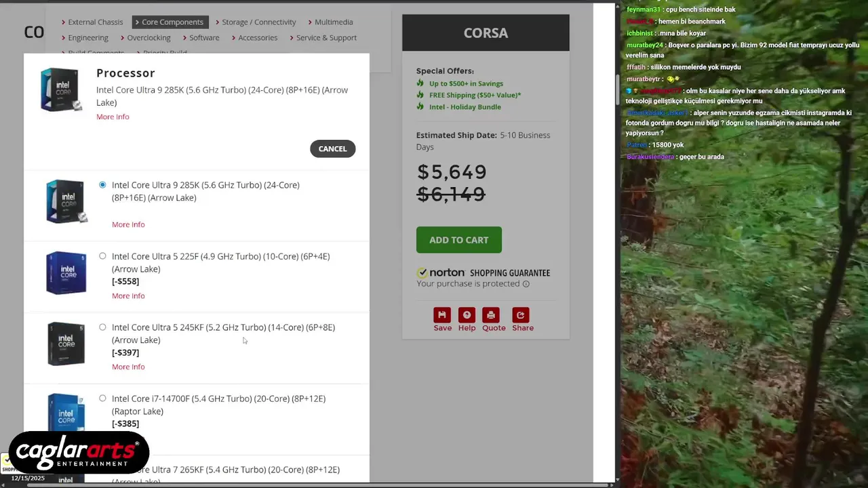The height and width of the screenshot is (488, 868).
Task: Select Intel Core Ultra 5 245KF radio button
Action: click(102, 327)
